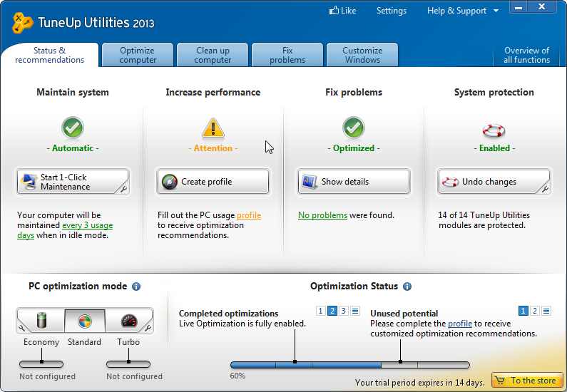
Task: Open Economy mode wrench settings icon
Action: tap(21, 328)
